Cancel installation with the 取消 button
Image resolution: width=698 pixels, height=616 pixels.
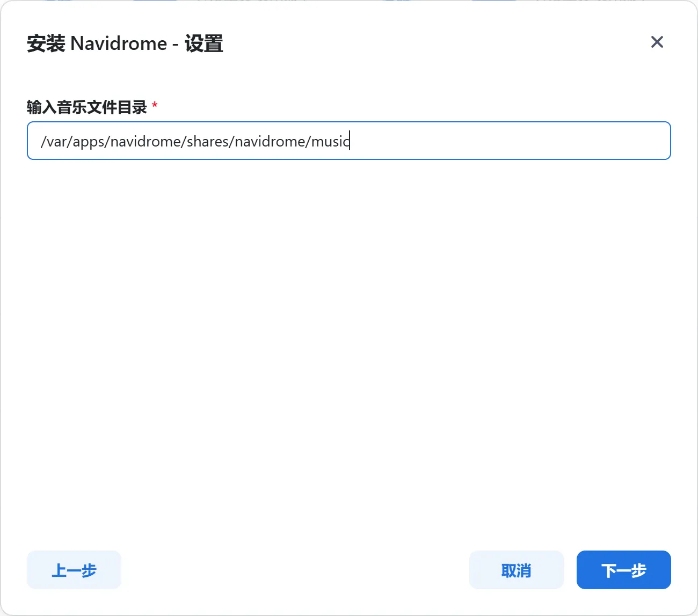tap(517, 570)
